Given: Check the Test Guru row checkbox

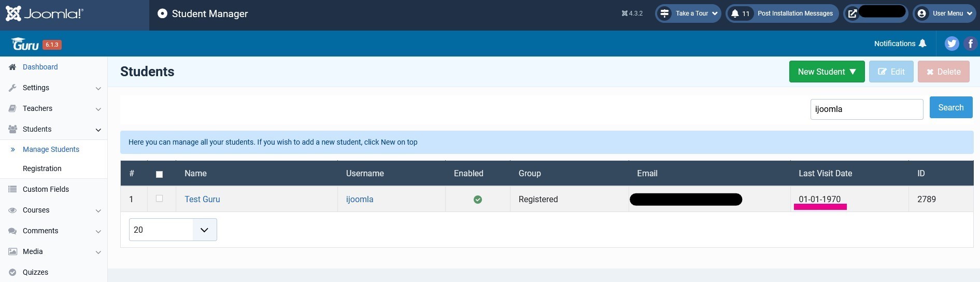Looking at the screenshot, I should pyautogui.click(x=159, y=199).
